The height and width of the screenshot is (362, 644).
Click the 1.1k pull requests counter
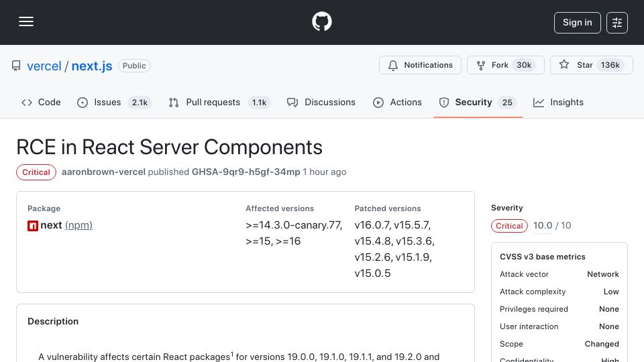click(x=259, y=103)
